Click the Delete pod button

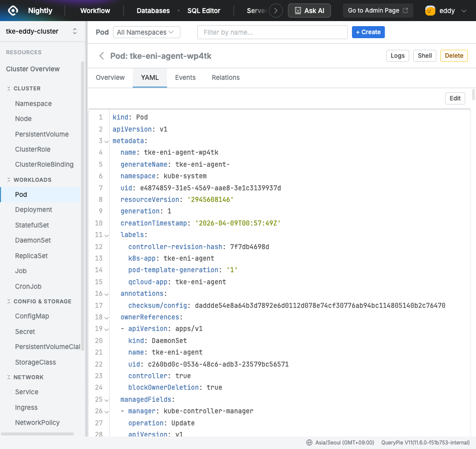point(454,56)
